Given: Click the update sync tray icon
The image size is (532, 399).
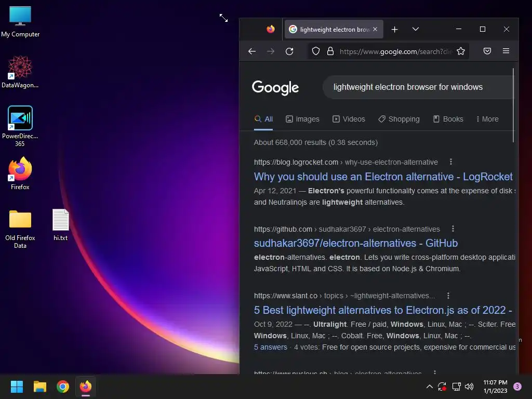Looking at the screenshot, I should [x=442, y=387].
